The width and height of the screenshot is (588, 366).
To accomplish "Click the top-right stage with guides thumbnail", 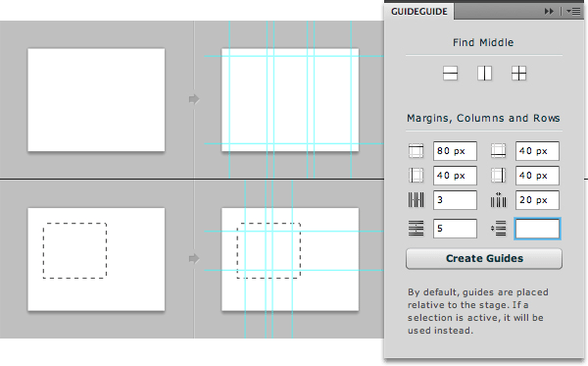I will click(290, 100).
